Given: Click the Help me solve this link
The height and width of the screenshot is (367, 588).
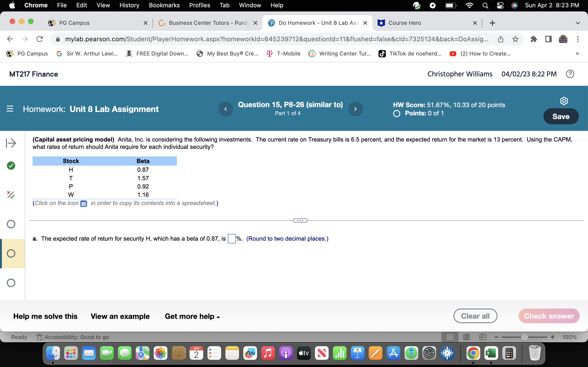Looking at the screenshot, I should coord(45,316).
